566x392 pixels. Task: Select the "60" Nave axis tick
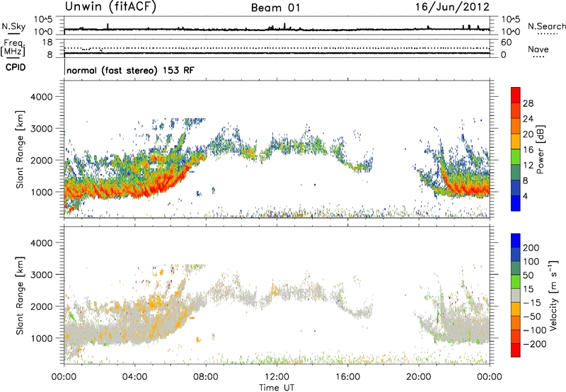click(506, 42)
